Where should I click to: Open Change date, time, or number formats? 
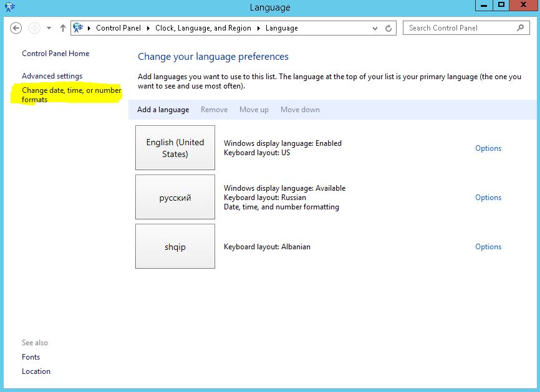coord(71,95)
